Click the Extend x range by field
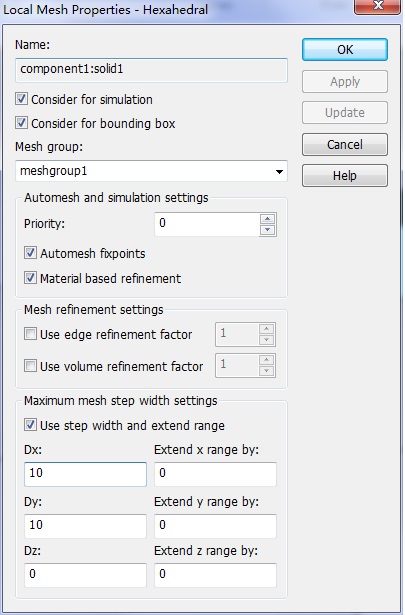405x615 pixels. coord(215,474)
